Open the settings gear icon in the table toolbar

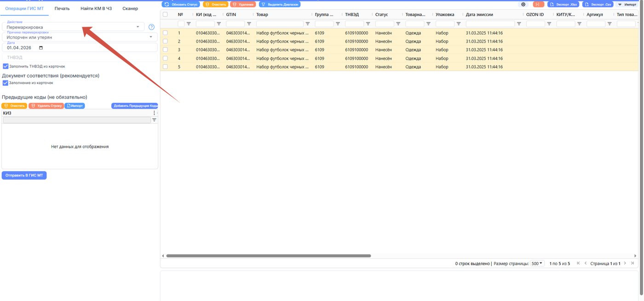523,4
